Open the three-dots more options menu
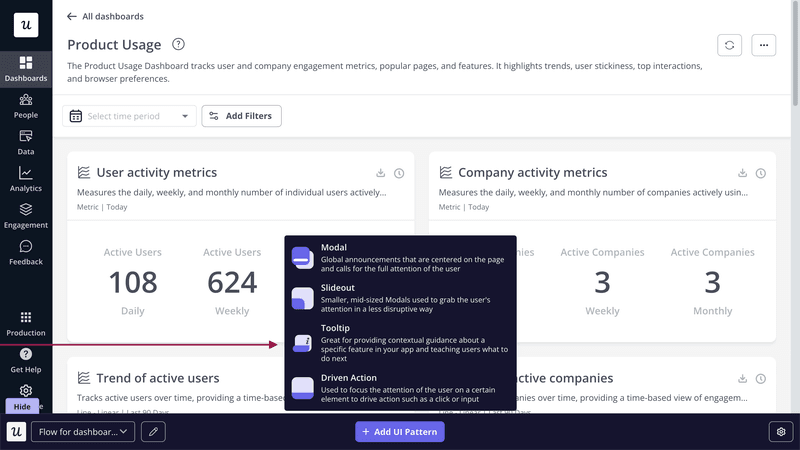Viewport: 800px width, 450px height. pyautogui.click(x=764, y=45)
